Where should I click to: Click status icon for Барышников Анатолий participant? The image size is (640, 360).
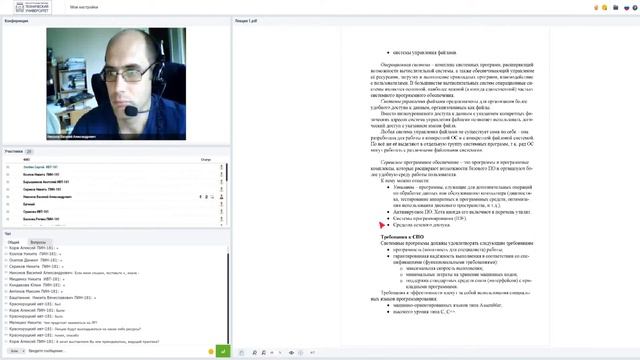[x=222, y=182]
